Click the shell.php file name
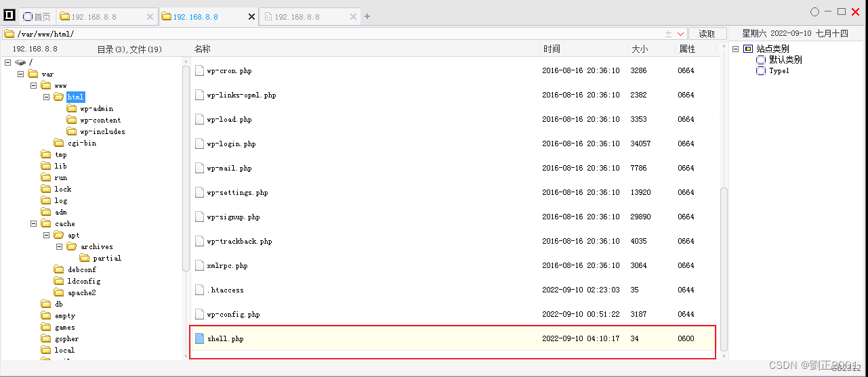868x377 pixels. click(225, 338)
